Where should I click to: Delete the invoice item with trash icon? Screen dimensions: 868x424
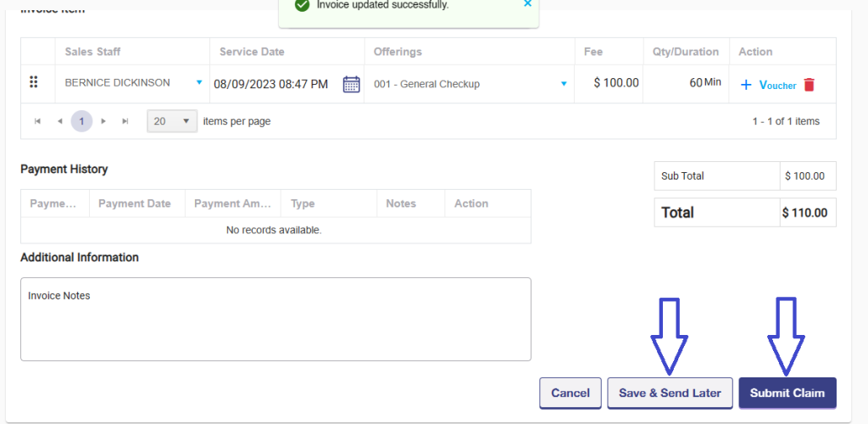[810, 85]
